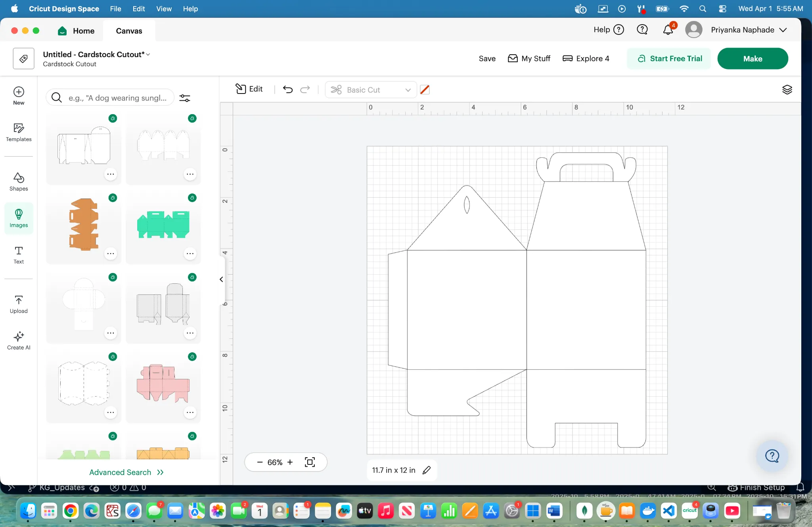Open the View menu
Screen dimensions: 812x527
click(x=164, y=9)
